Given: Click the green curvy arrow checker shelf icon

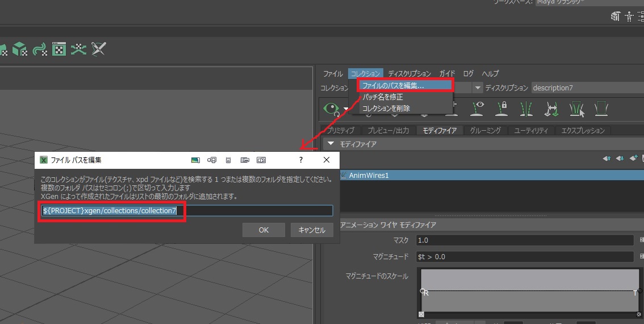Looking at the screenshot, I should click(39, 49).
